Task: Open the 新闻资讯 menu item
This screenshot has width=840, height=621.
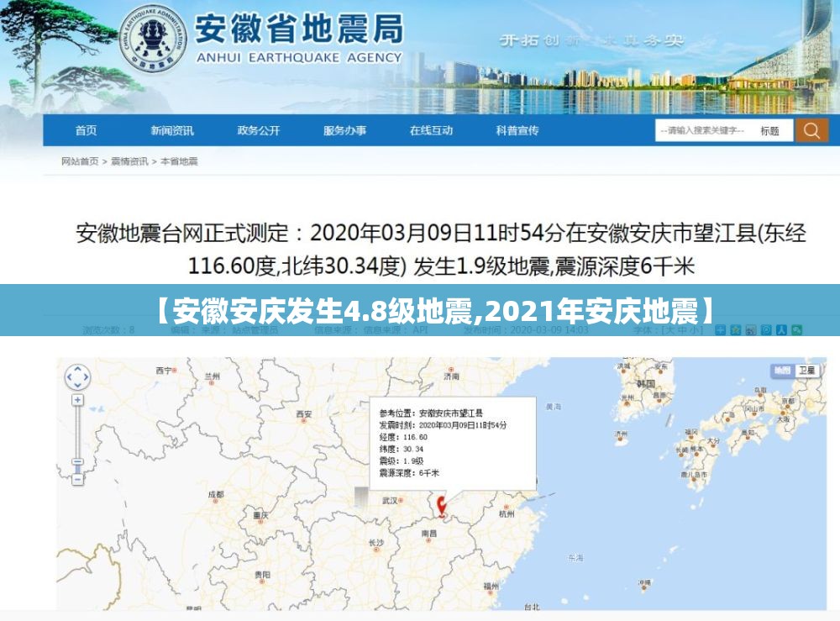Action: [172, 130]
